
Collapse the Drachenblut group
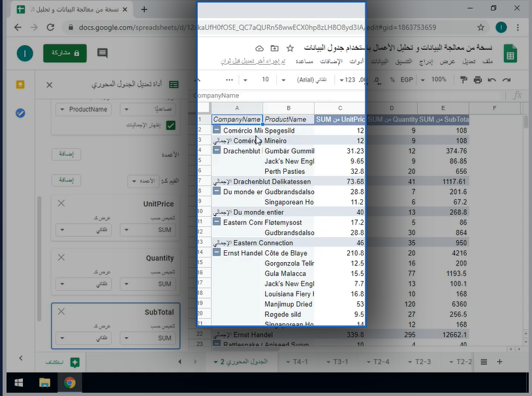pos(217,150)
